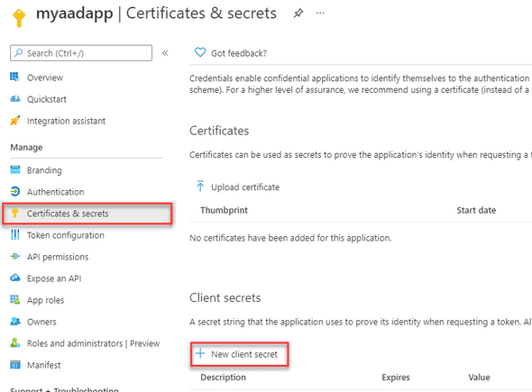Screen dimensions: 532x392
Task: Click the Manifest icon
Action: (15, 365)
